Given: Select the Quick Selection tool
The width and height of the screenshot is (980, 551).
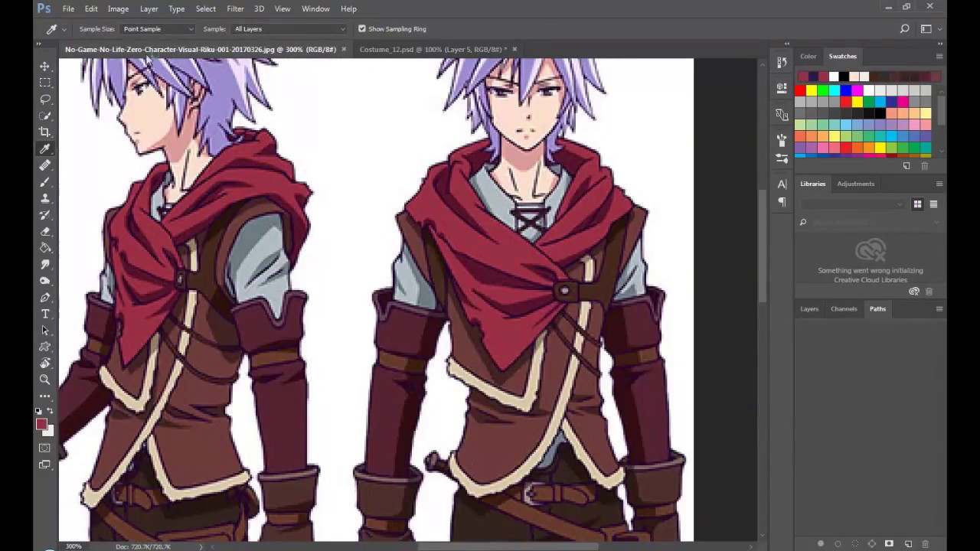Looking at the screenshot, I should (x=45, y=116).
